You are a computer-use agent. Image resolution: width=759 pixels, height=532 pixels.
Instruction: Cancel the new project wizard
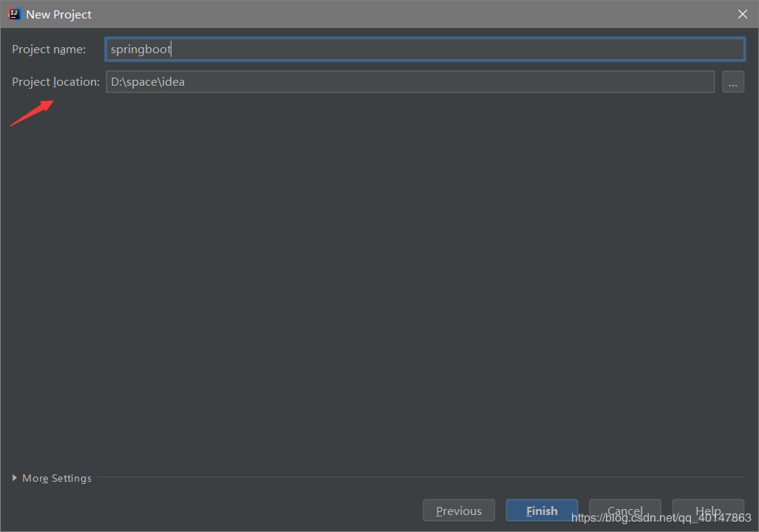(x=624, y=511)
